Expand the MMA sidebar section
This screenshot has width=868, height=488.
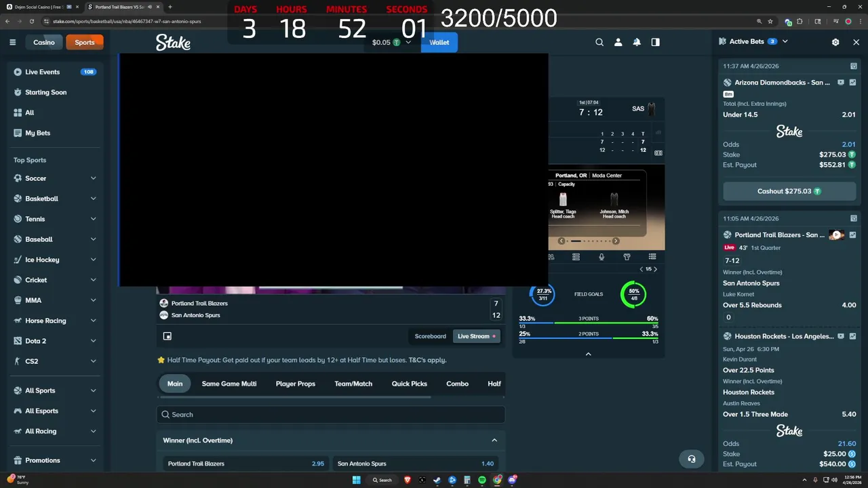pyautogui.click(x=93, y=300)
